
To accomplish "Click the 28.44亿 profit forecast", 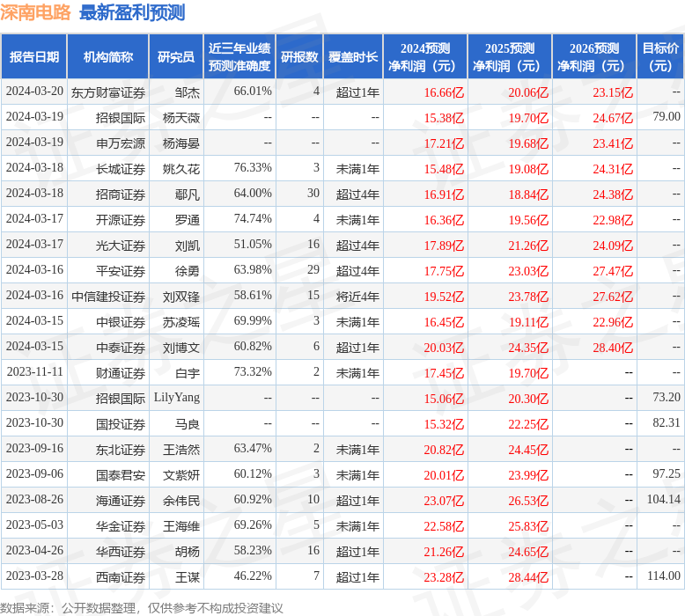I will 528,577.
